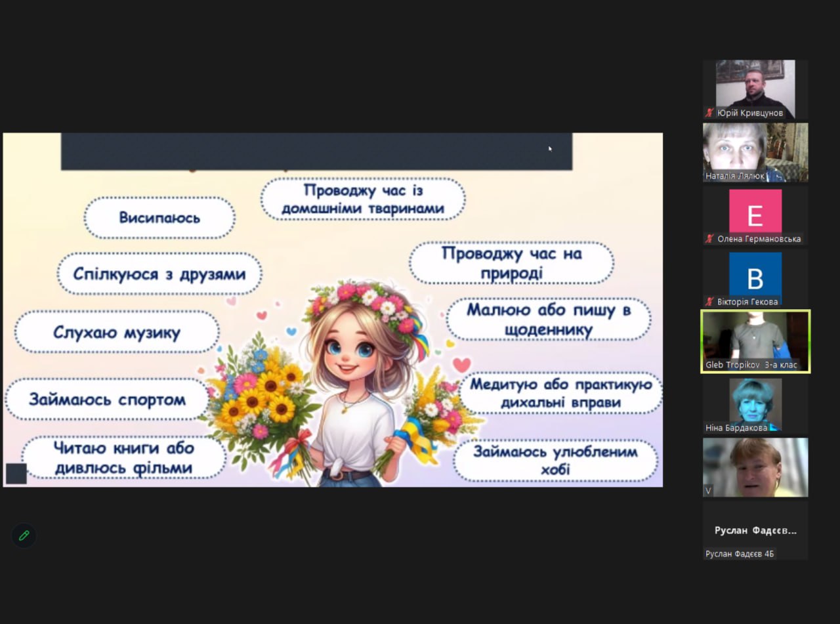Select the video tile labeled "V"
Viewport: 840px width, 624px height.
point(755,466)
